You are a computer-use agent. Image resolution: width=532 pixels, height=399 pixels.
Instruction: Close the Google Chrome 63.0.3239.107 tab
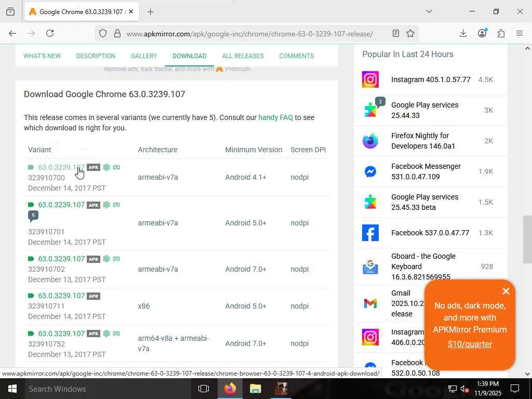coord(131,12)
